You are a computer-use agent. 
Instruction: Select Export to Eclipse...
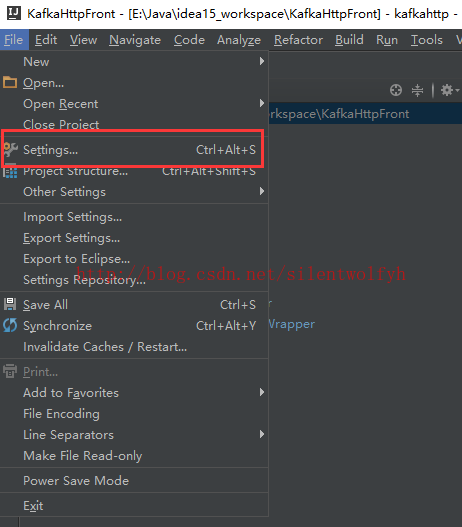134,258
